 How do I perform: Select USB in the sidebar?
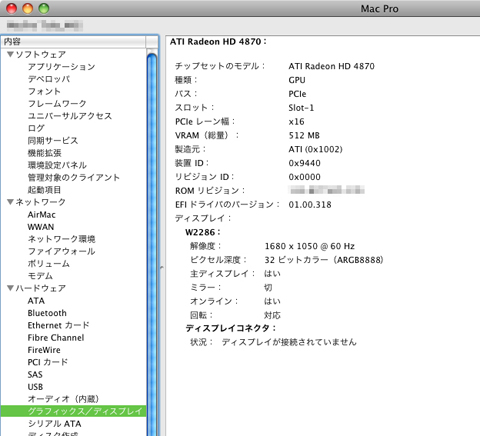click(x=35, y=387)
